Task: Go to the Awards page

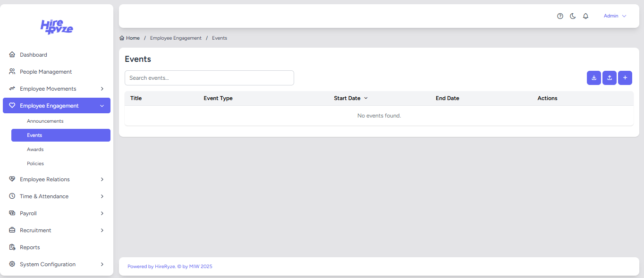Action: tap(35, 150)
